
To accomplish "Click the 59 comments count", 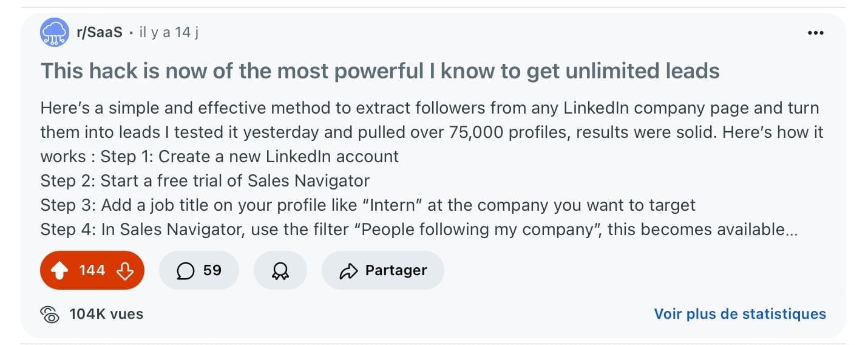I will (212, 270).
